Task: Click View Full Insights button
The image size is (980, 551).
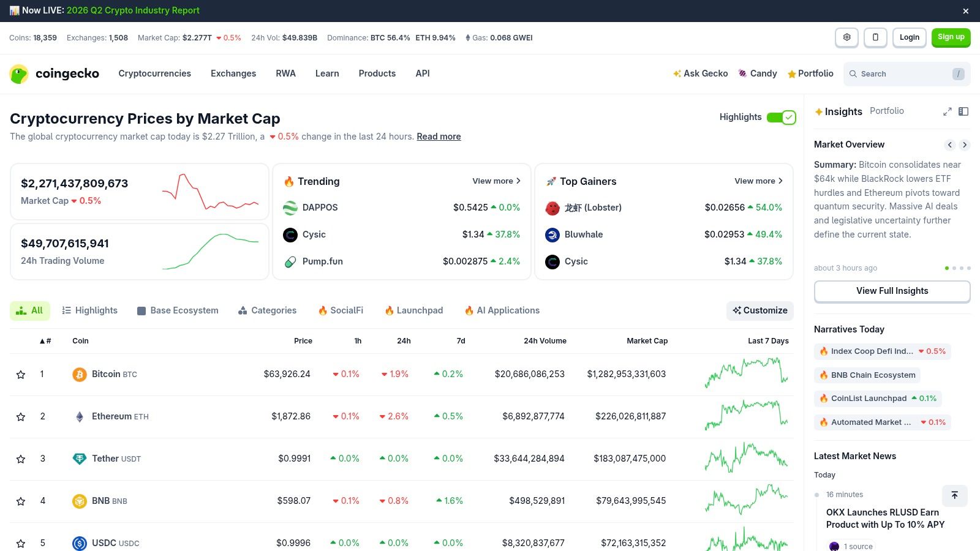Action: click(892, 291)
